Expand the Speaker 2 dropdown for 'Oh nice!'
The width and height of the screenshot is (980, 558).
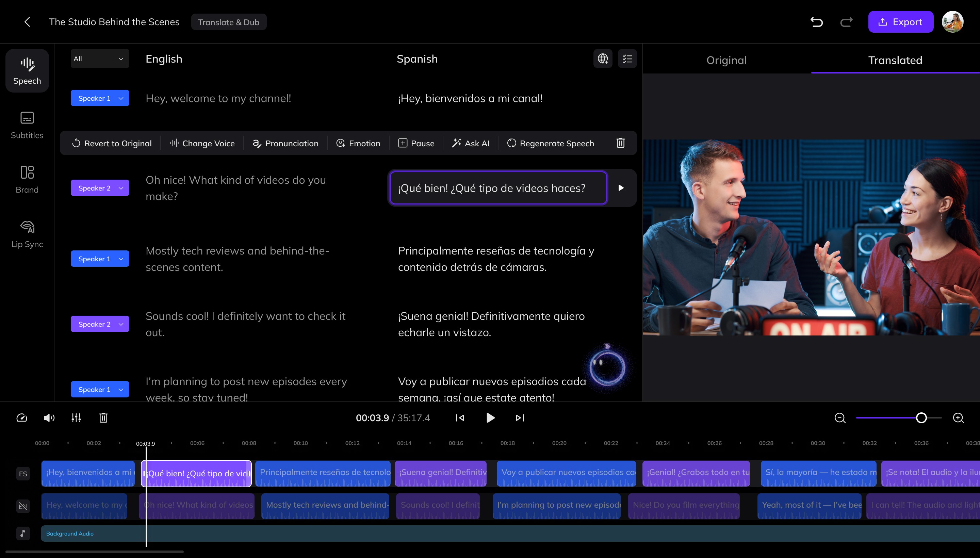(x=100, y=188)
